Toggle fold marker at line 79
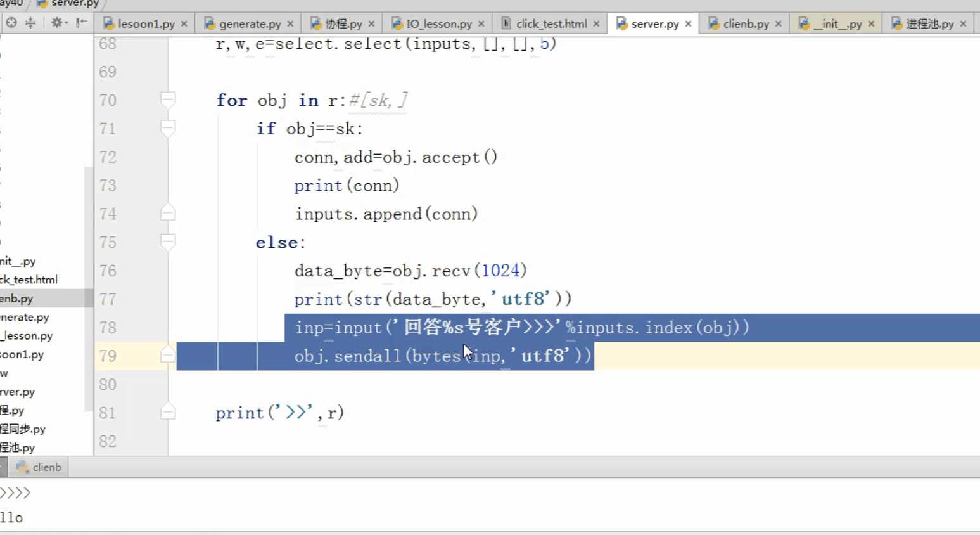Image resolution: width=980 pixels, height=535 pixels. click(168, 355)
